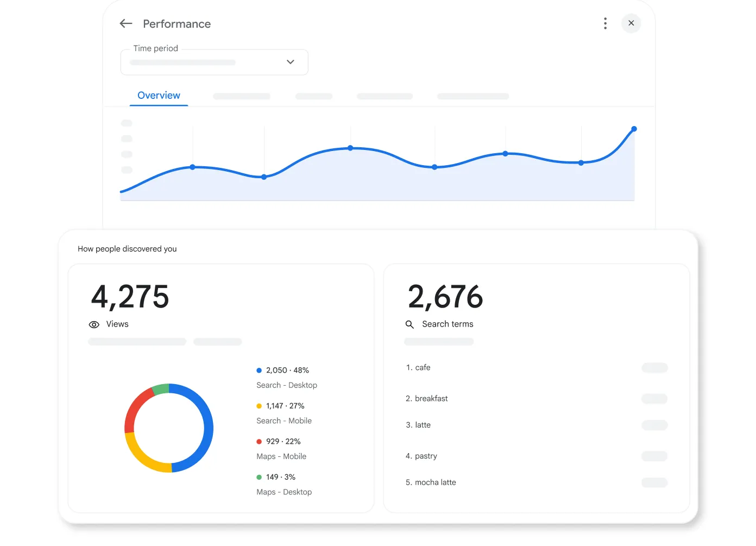Open the Time period dropdown
This screenshot has height=546, width=756.
coord(214,62)
